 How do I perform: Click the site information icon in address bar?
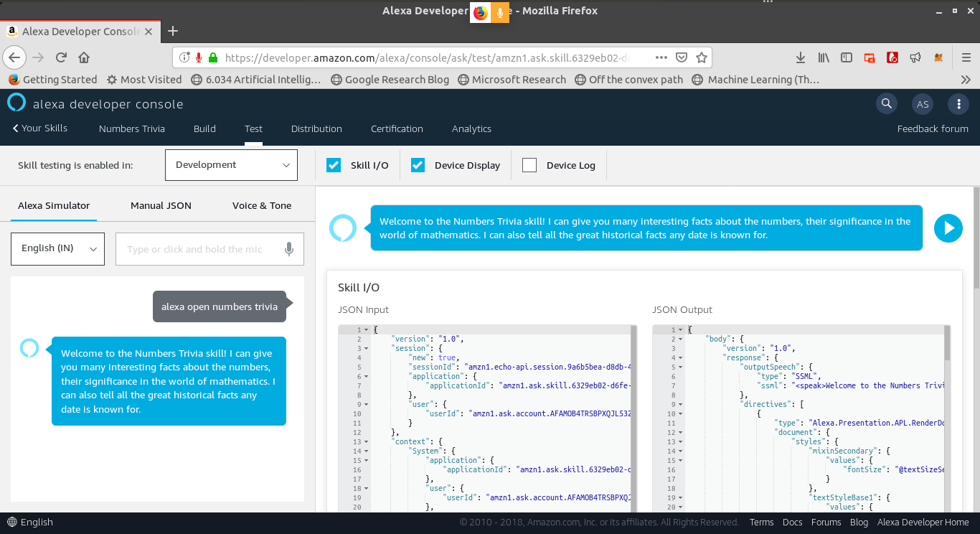tap(184, 57)
